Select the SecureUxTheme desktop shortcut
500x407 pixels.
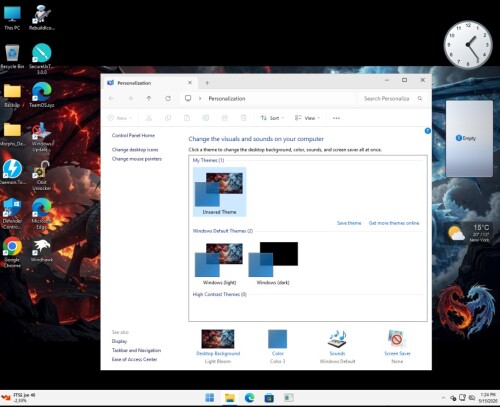point(42,58)
